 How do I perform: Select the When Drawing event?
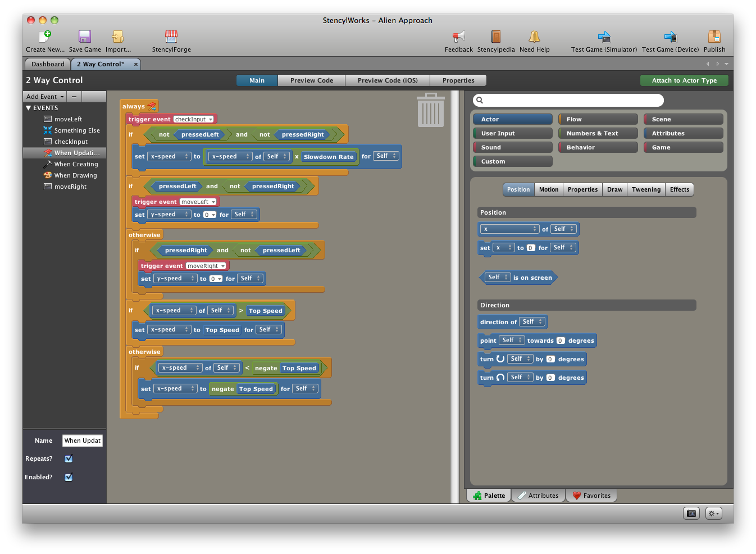coord(75,175)
